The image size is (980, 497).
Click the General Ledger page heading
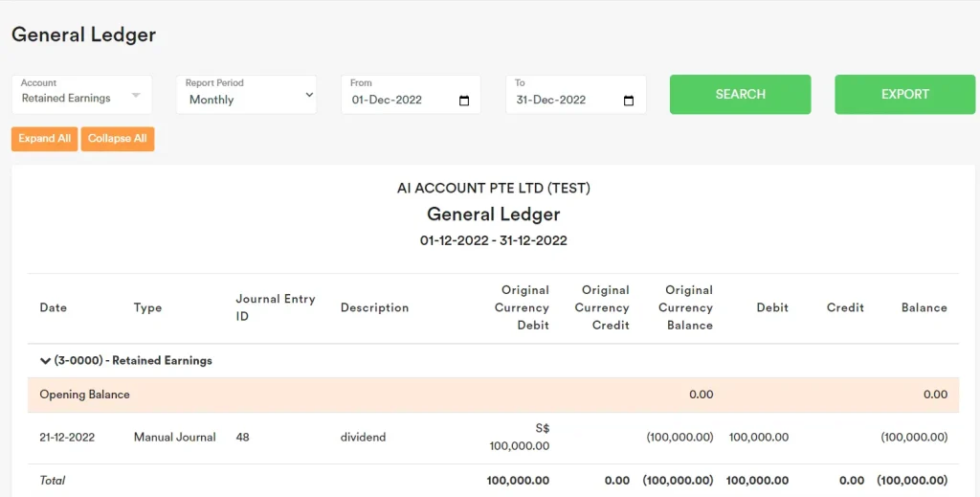[84, 34]
